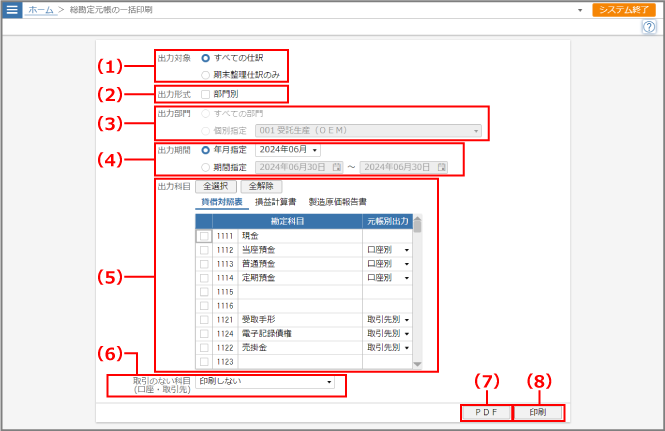The height and width of the screenshot is (431, 665).
Task: Select すべての仕訳 radio option
Action: click(x=205, y=58)
